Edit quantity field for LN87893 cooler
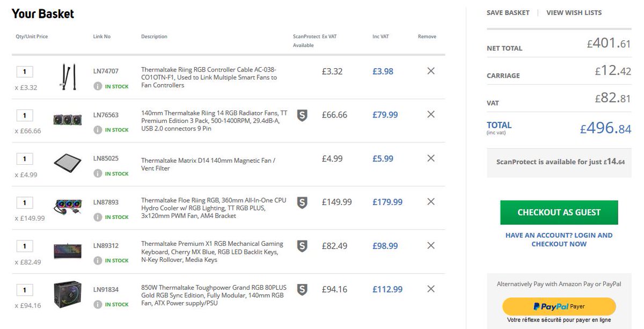This screenshot has height=329, width=644. [25, 202]
